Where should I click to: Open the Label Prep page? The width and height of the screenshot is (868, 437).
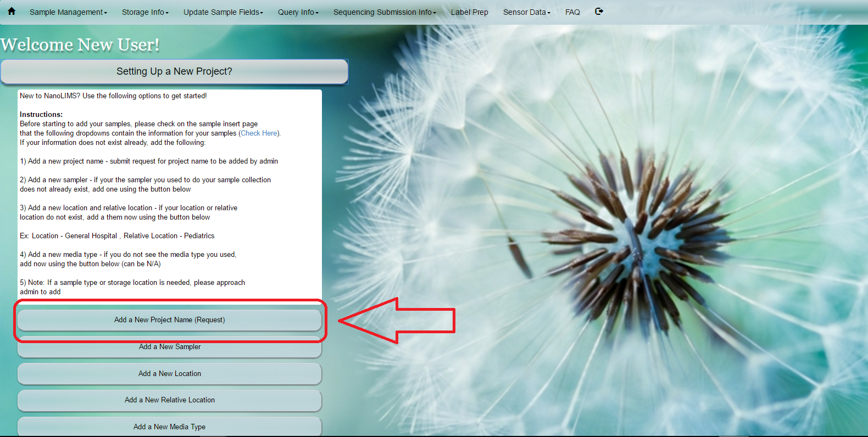[x=470, y=12]
